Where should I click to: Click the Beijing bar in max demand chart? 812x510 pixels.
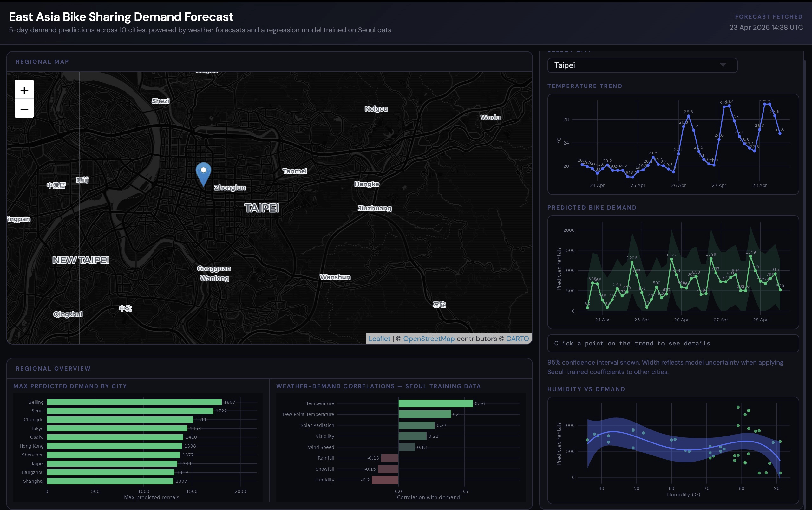point(135,402)
